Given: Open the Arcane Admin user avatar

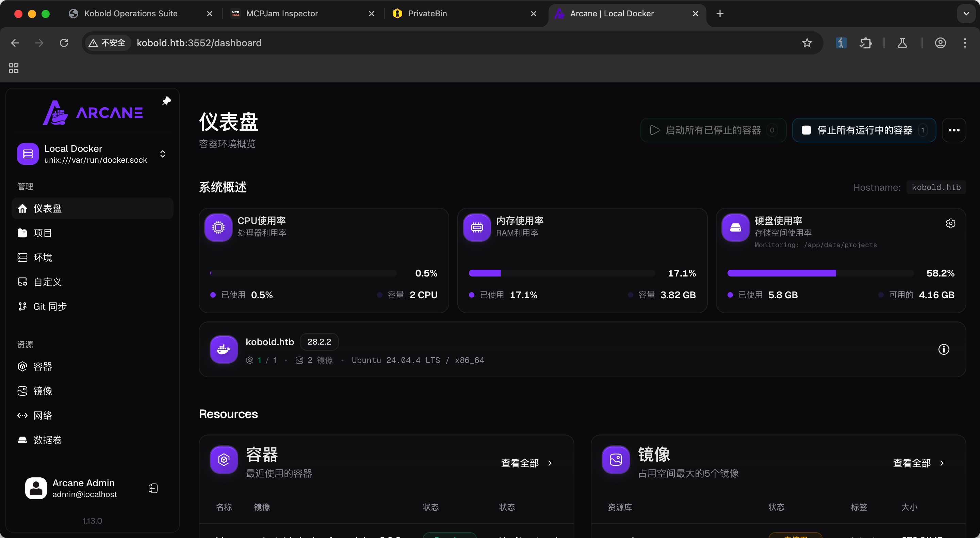Looking at the screenshot, I should (36, 488).
